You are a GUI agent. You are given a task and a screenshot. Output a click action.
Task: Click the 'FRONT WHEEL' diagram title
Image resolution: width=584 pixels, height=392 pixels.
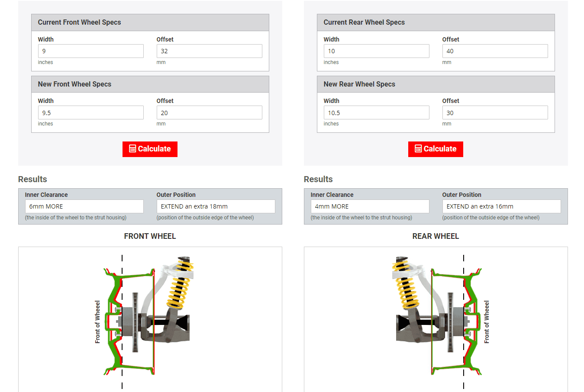coord(150,236)
